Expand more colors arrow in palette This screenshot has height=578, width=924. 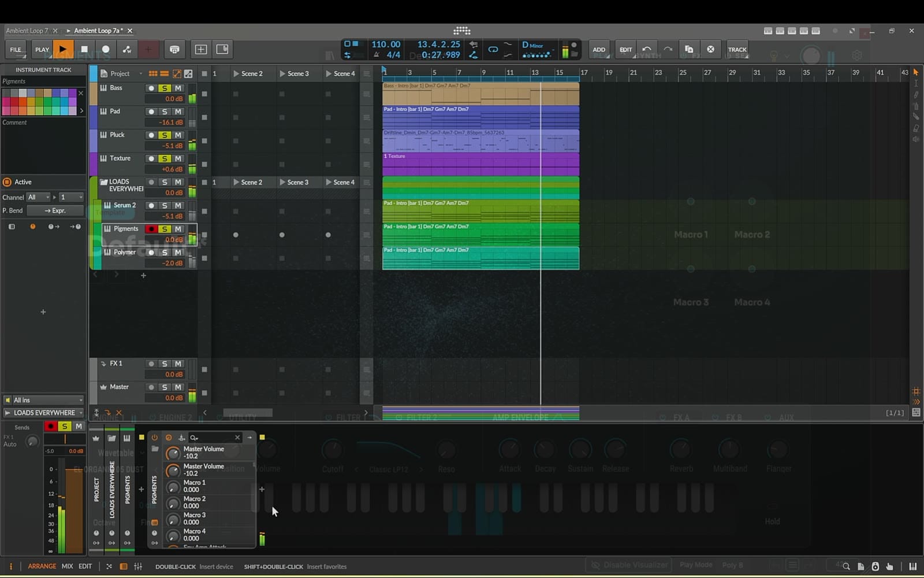[x=81, y=110]
